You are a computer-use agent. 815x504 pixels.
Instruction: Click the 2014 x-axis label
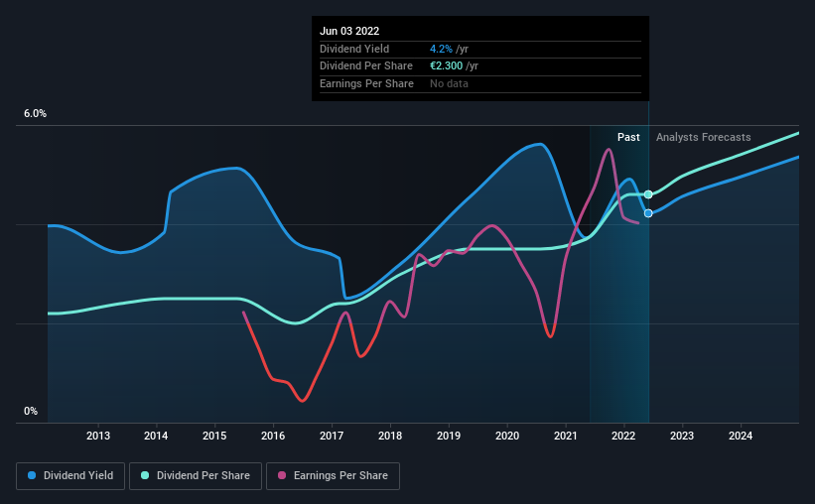coord(156,436)
